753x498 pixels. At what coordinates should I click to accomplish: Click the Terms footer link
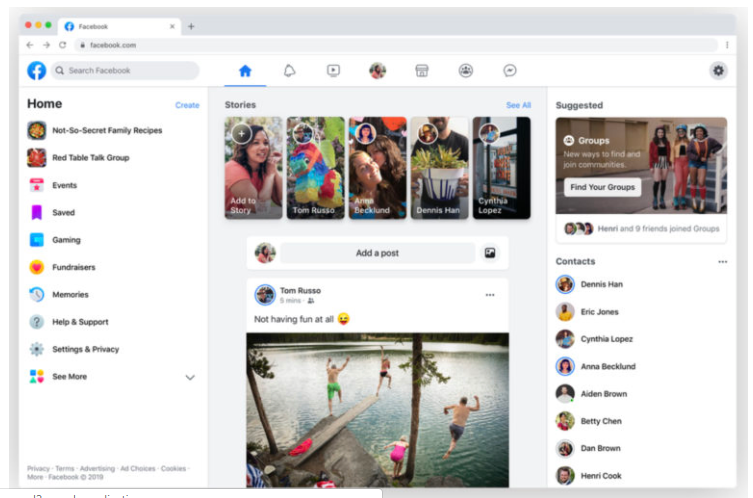tap(65, 468)
